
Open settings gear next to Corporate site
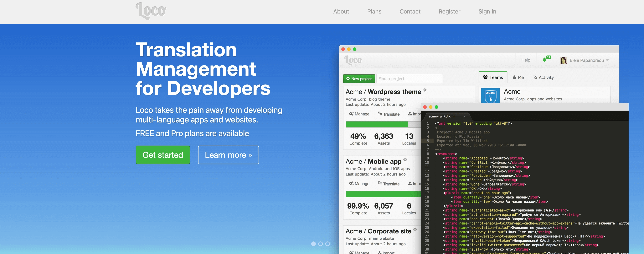click(415, 229)
